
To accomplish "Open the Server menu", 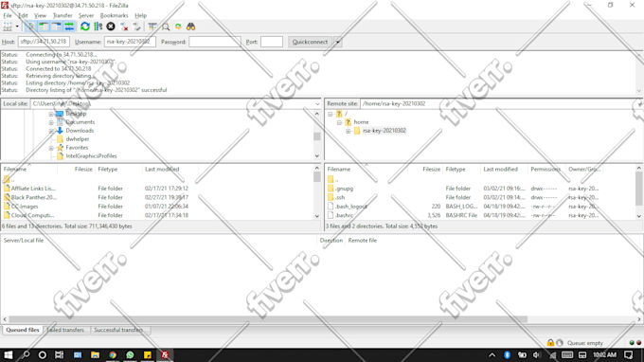I will (86, 15).
